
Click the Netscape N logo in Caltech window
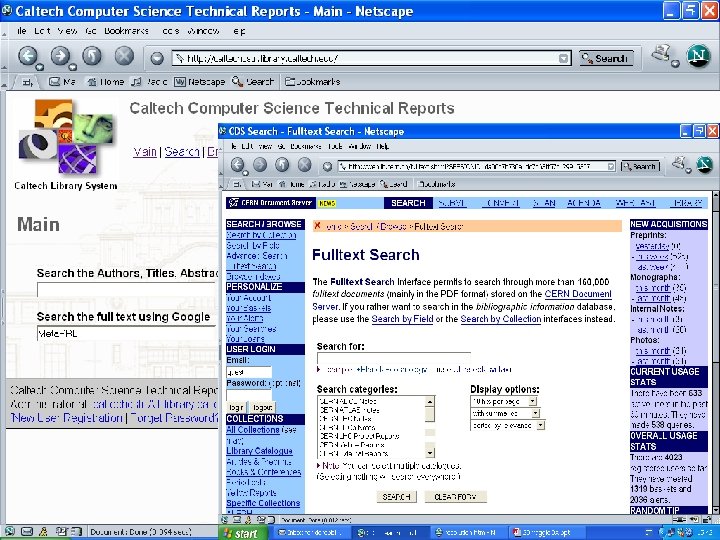pos(698,56)
